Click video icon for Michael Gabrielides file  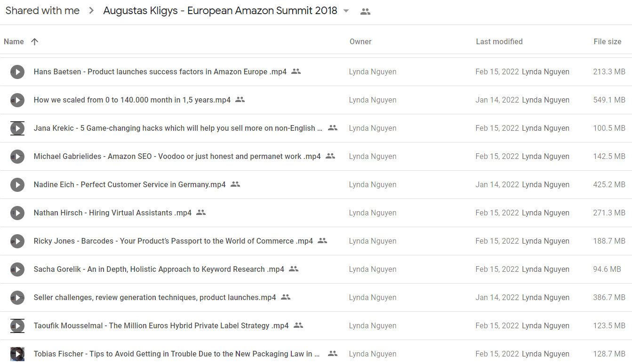(x=17, y=157)
